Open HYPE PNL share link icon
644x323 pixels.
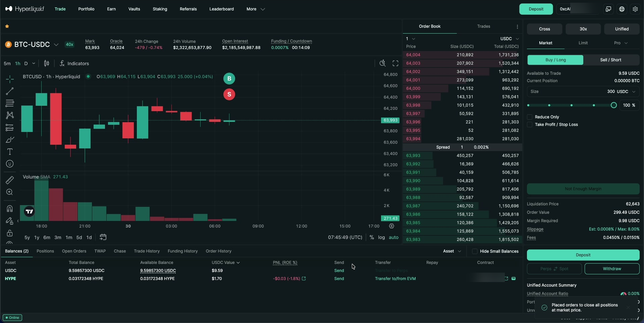pyautogui.click(x=304, y=279)
